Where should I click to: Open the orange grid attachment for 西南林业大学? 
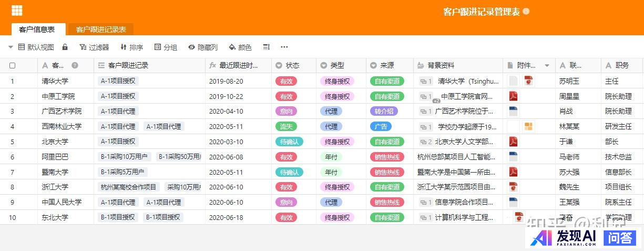528,126
